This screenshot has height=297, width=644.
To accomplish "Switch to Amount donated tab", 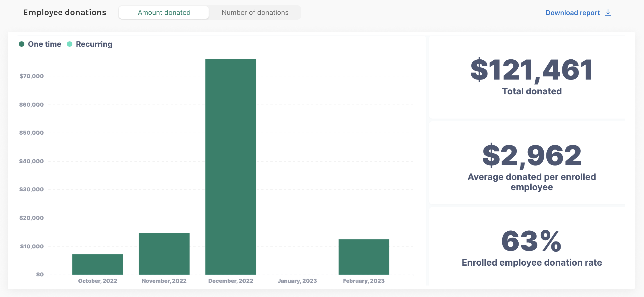I will (x=164, y=12).
